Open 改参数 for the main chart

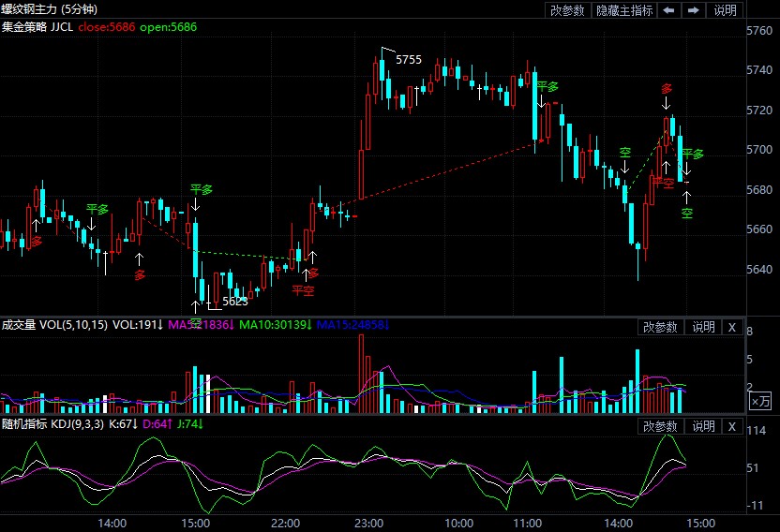pyautogui.click(x=567, y=10)
